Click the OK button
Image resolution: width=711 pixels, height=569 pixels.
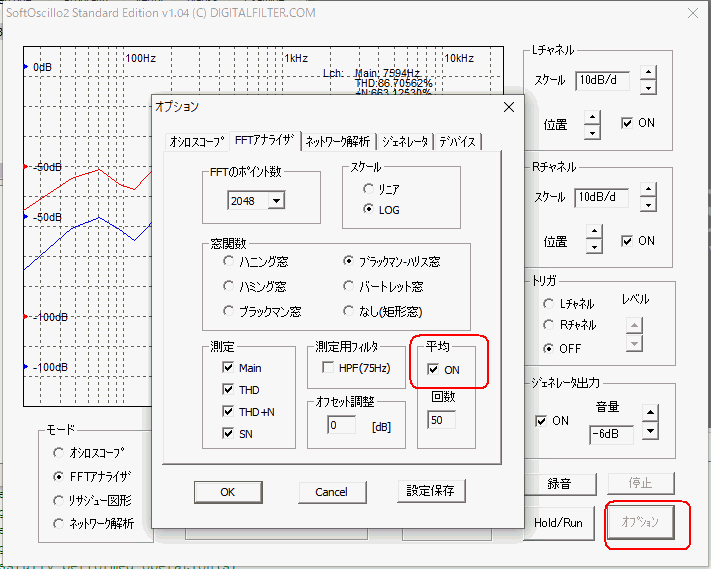point(228,492)
